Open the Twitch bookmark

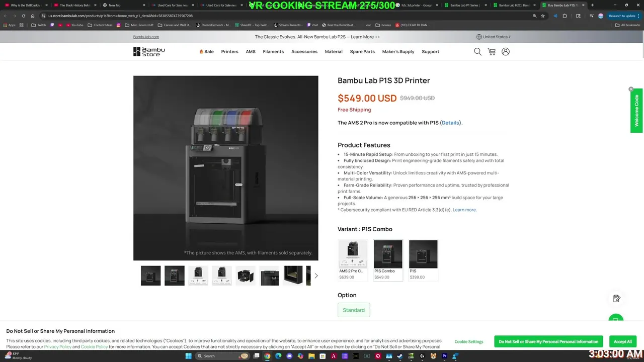[x=39, y=25]
